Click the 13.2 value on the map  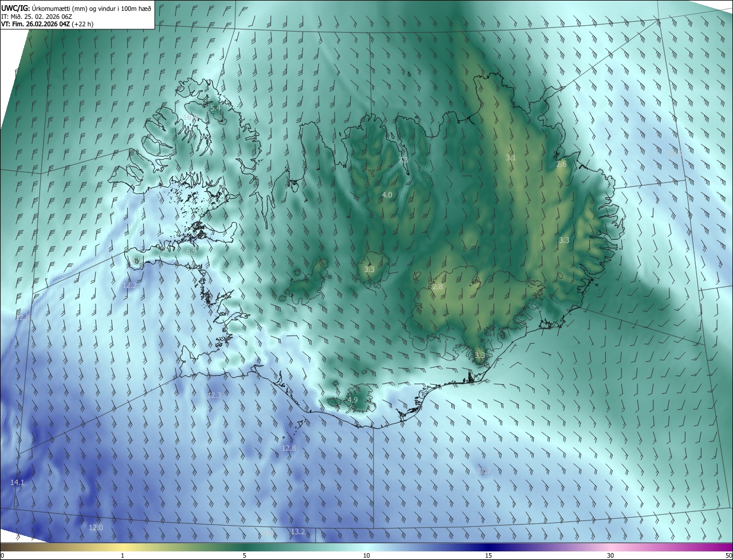pyautogui.click(x=298, y=532)
